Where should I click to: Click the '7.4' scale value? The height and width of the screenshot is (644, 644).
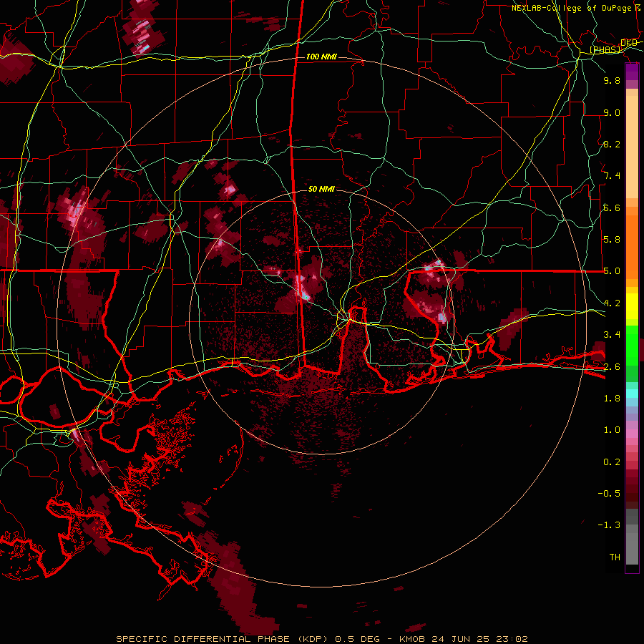[612, 176]
